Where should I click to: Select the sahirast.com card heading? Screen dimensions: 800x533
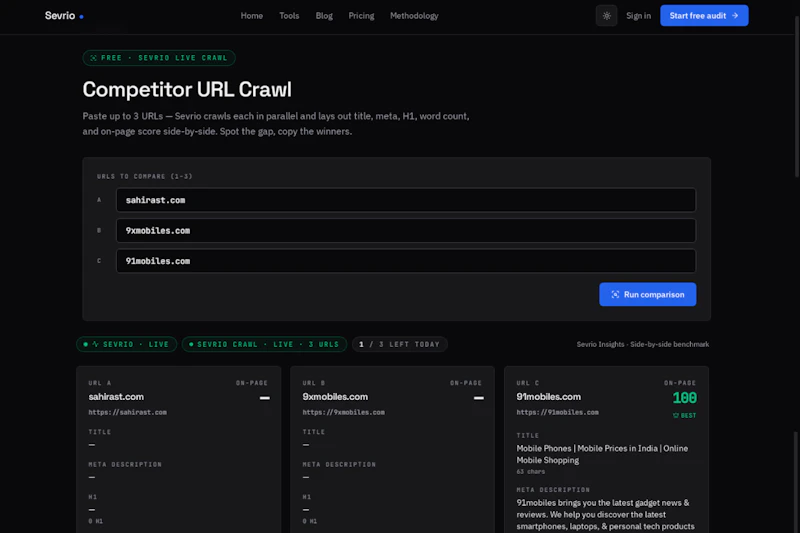coord(116,397)
